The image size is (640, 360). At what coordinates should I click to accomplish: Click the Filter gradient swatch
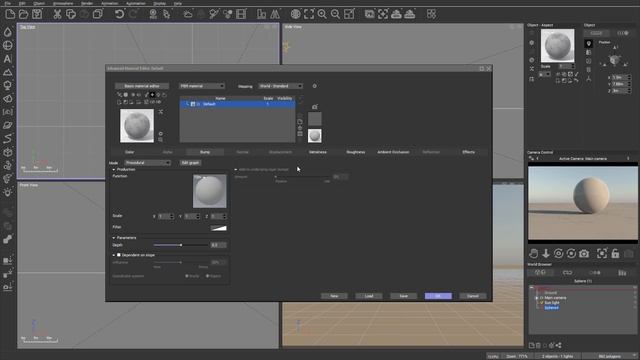(x=218, y=228)
